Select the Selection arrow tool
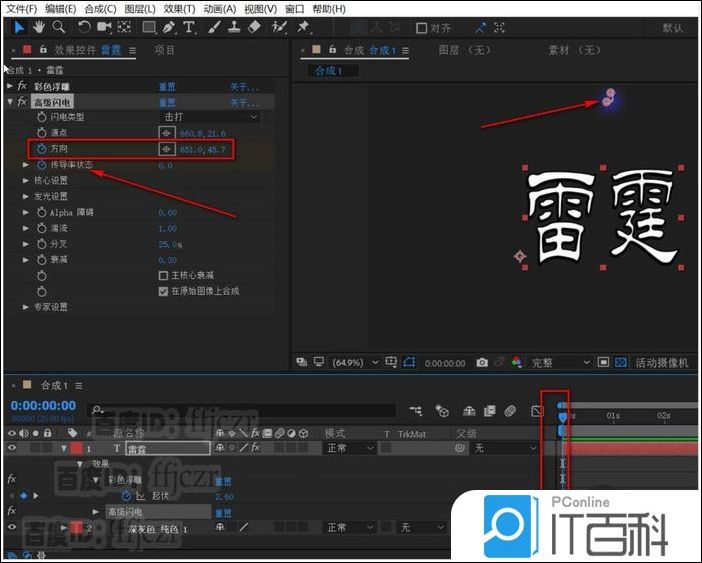This screenshot has width=702, height=563. (19, 27)
